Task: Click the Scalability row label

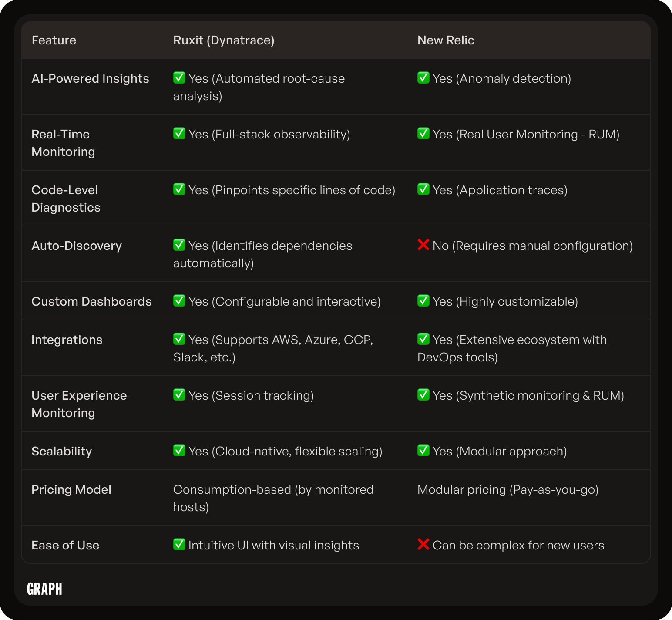Action: [x=62, y=452]
